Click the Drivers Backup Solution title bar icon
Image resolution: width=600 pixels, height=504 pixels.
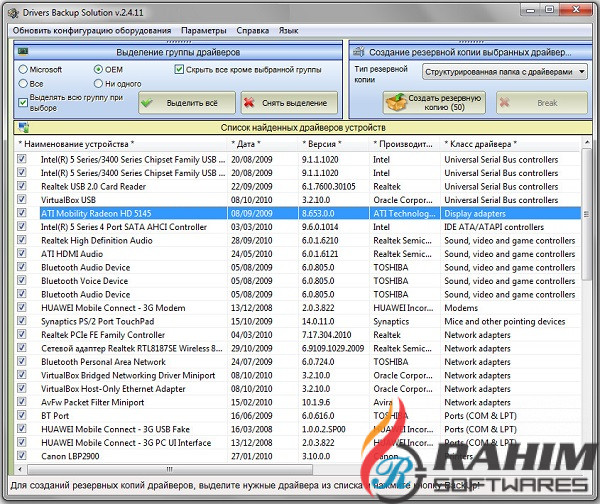pos(13,13)
